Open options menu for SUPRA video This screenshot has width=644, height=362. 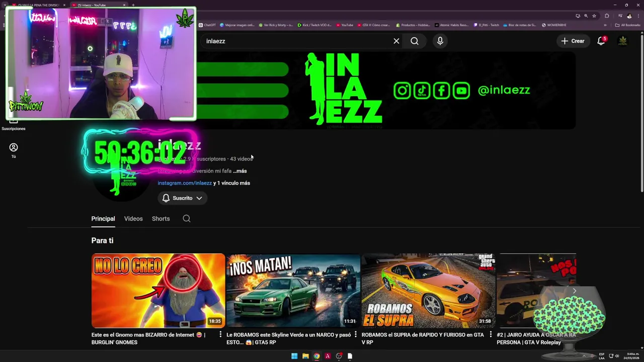coord(491,335)
